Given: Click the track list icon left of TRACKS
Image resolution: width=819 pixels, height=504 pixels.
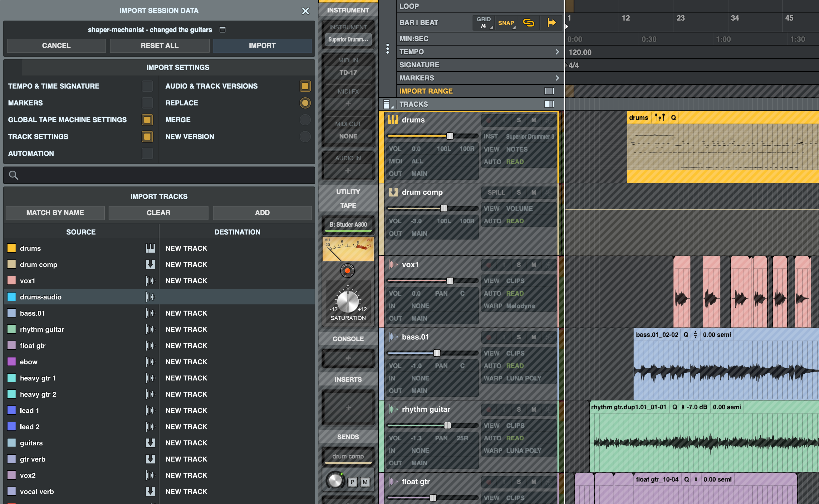Looking at the screenshot, I should [387, 104].
